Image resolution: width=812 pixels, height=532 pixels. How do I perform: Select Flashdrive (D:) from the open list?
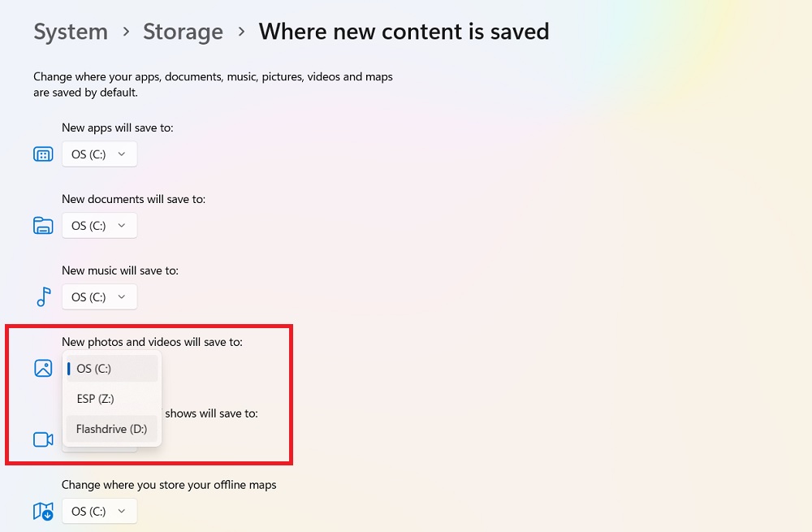(111, 429)
